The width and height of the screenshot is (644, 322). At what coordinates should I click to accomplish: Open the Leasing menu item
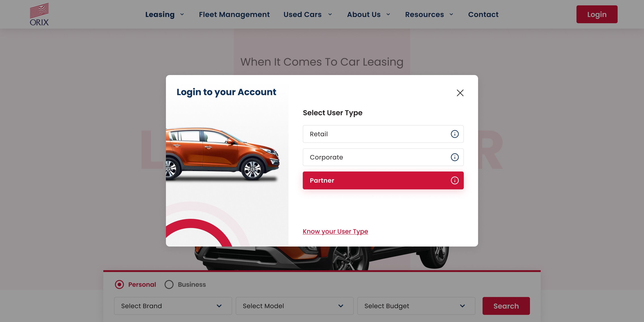[x=160, y=15]
